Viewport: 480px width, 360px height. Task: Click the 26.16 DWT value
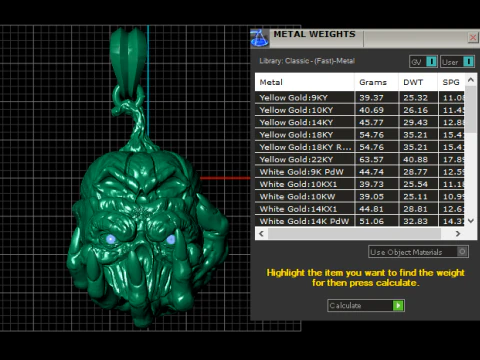415,110
